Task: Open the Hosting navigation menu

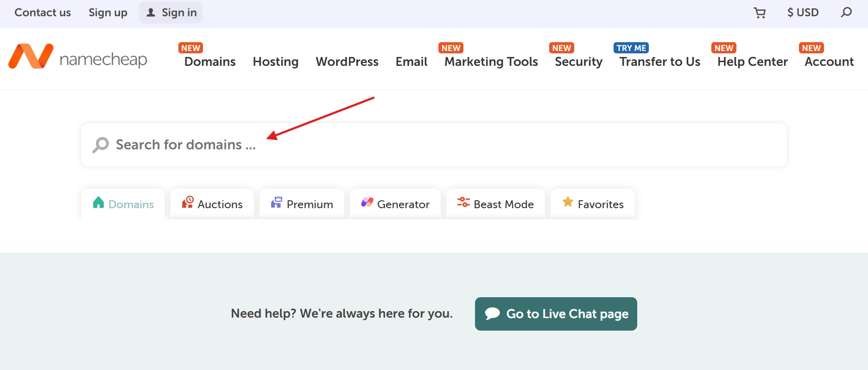Action: [x=276, y=62]
